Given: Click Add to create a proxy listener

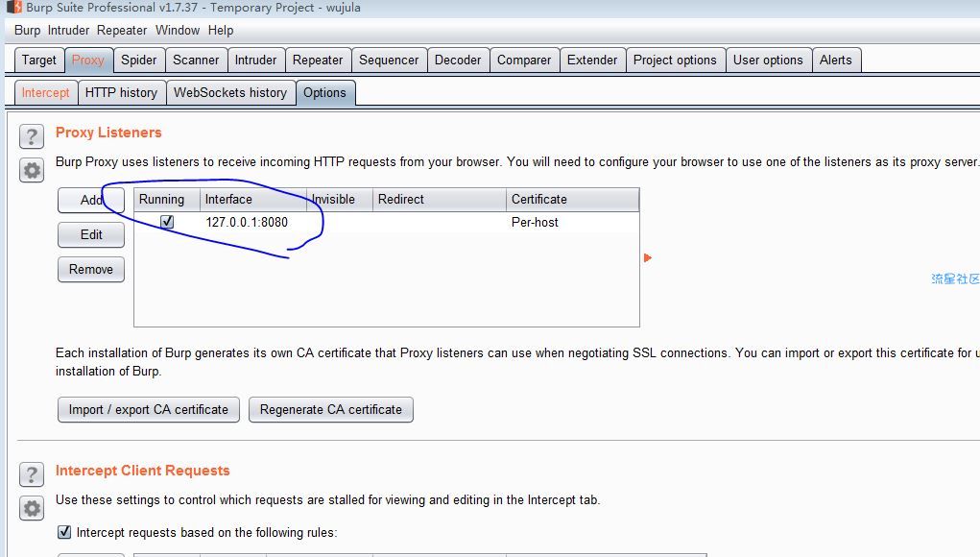Looking at the screenshot, I should click(x=91, y=200).
